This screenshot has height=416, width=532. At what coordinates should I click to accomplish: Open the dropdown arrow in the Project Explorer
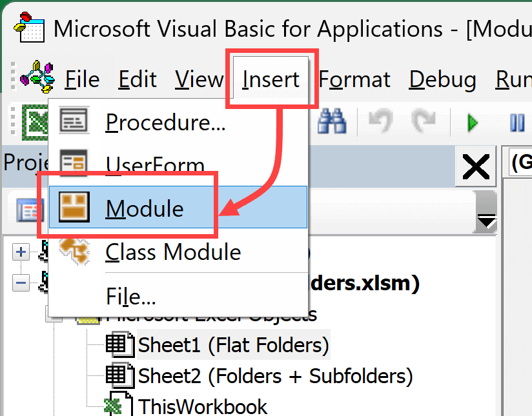[486, 219]
